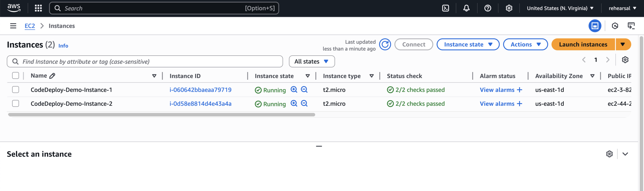Open the rehearsal account menu

622,8
